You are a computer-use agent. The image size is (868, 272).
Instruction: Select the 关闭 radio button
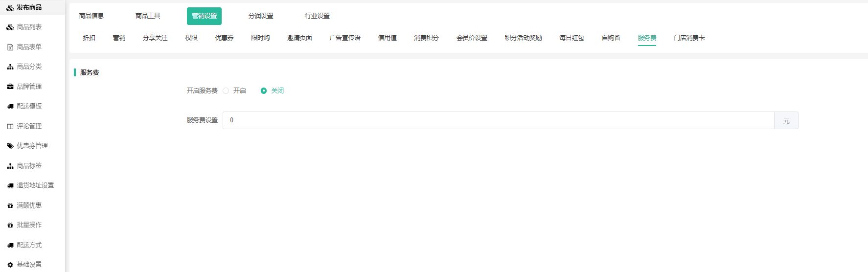264,91
